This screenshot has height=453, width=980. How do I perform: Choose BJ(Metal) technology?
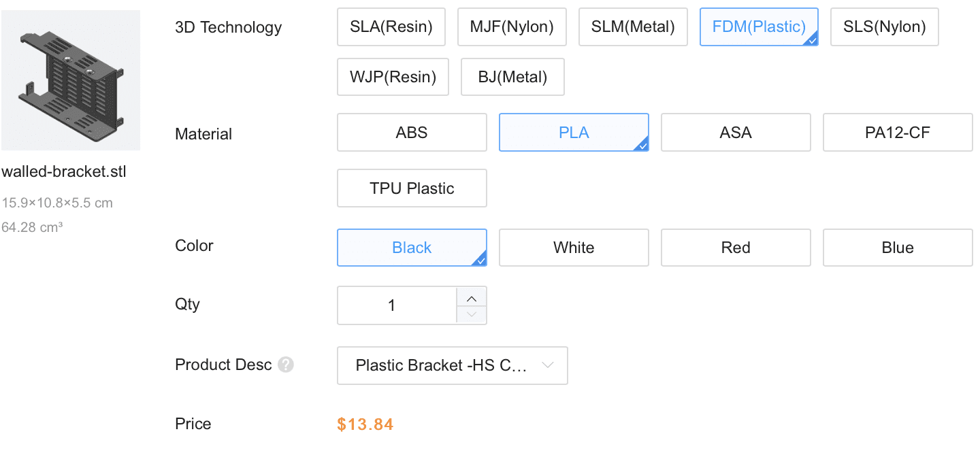(512, 77)
